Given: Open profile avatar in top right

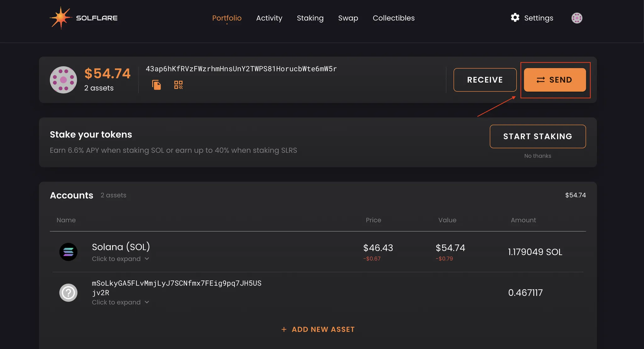Looking at the screenshot, I should [x=577, y=18].
